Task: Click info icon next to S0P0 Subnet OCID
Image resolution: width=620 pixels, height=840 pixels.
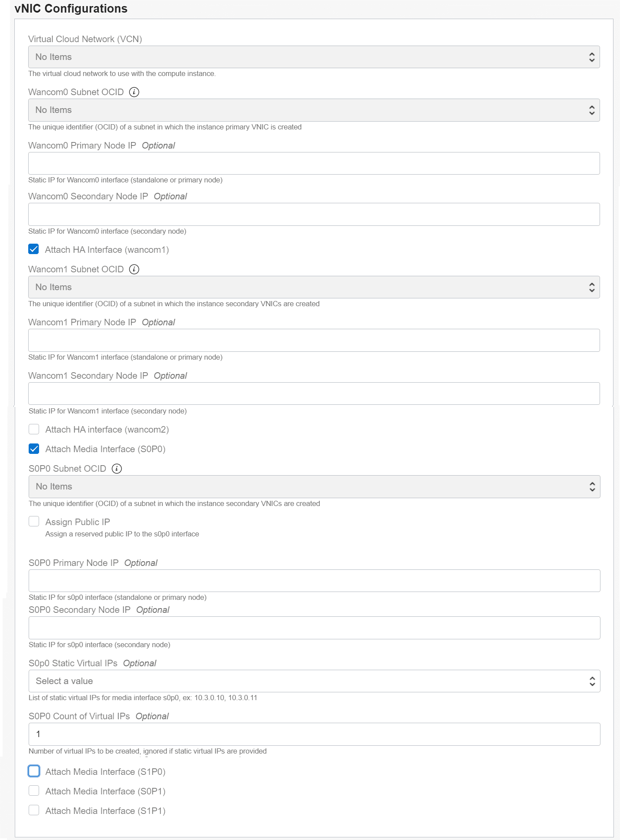Action: tap(117, 469)
